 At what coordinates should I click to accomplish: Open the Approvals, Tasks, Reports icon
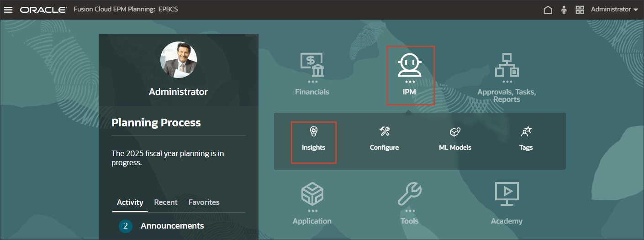[507, 65]
